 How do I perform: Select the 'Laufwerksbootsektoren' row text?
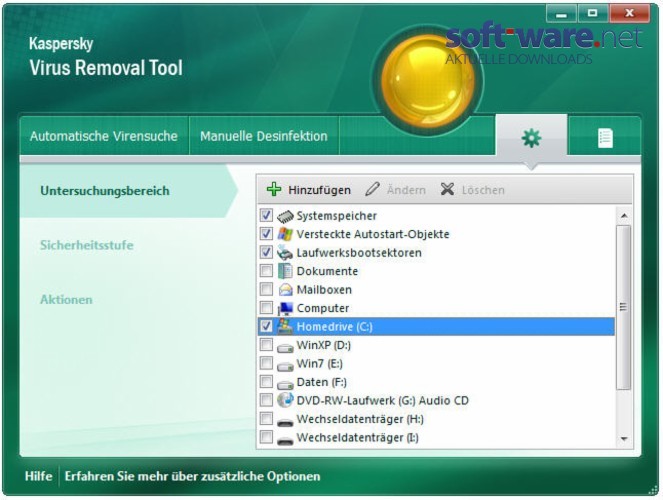click(359, 253)
